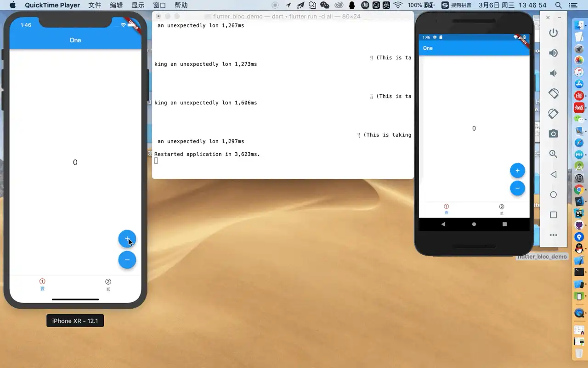This screenshot has width=588, height=368.
Task: Click the counter value 0 on iPhone simulator
Action: [x=75, y=162]
